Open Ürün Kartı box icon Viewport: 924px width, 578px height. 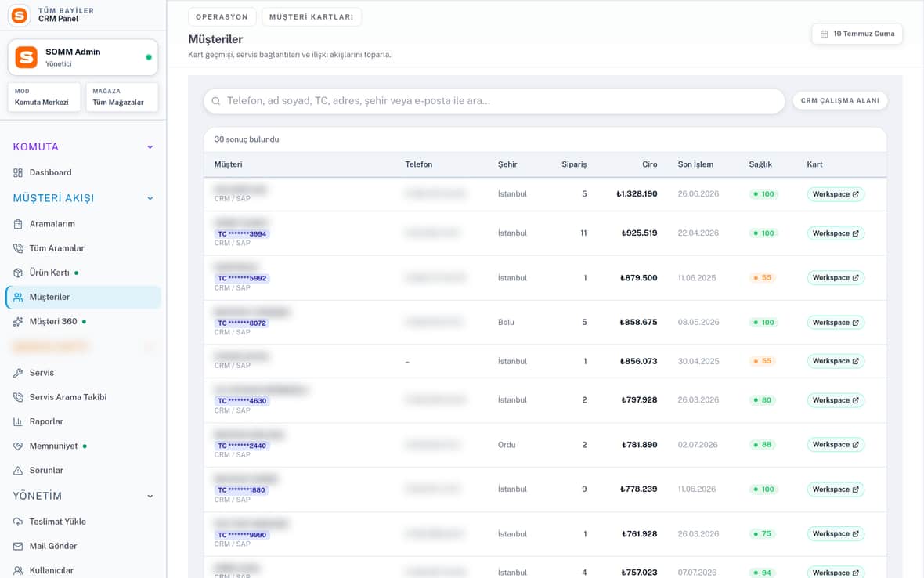tap(18, 273)
